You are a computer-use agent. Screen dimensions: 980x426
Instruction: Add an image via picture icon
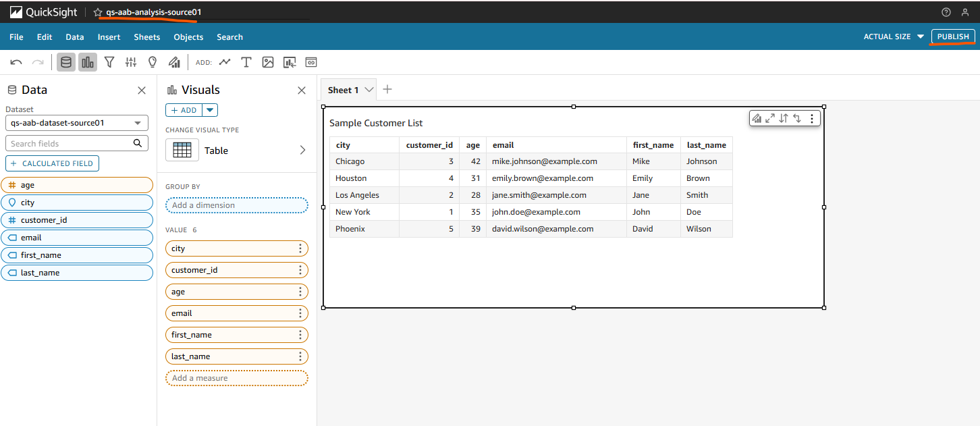tap(268, 62)
